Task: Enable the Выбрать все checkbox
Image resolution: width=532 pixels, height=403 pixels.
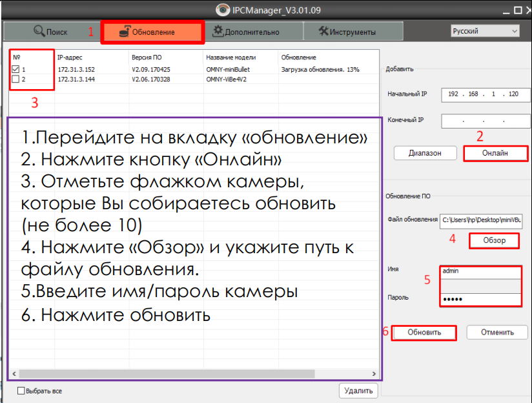Action: pyautogui.click(x=21, y=391)
